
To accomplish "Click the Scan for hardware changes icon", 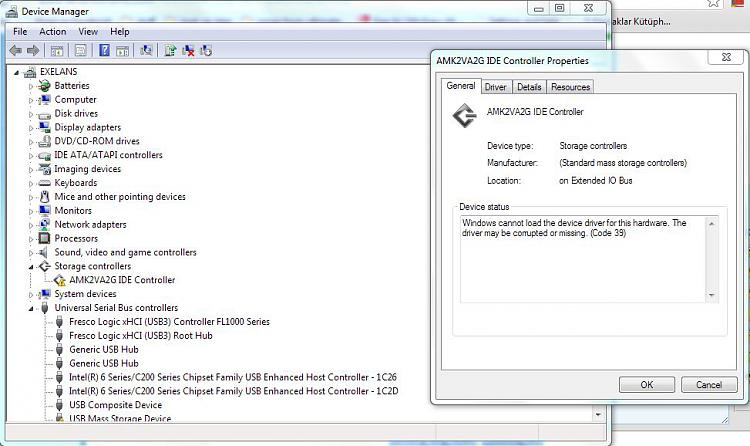I will [146, 50].
